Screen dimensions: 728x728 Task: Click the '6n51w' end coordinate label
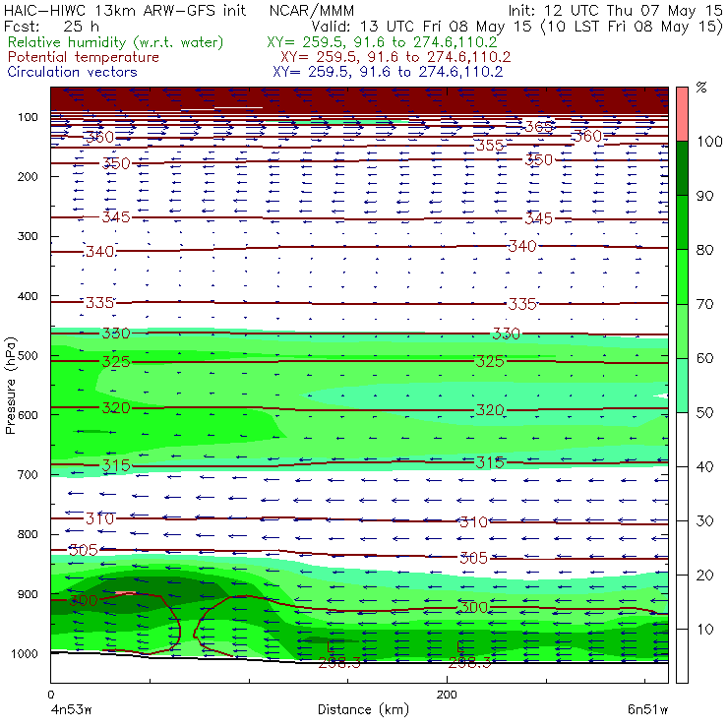[647, 709]
